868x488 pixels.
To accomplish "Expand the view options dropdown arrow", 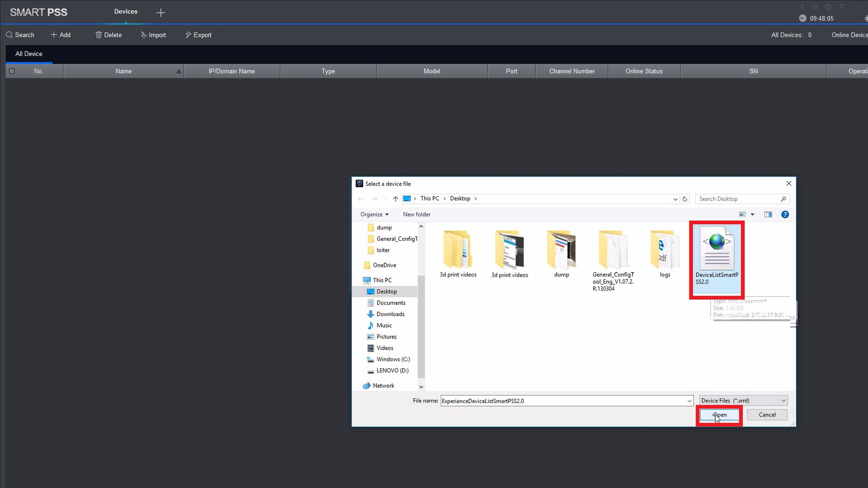I will [753, 214].
